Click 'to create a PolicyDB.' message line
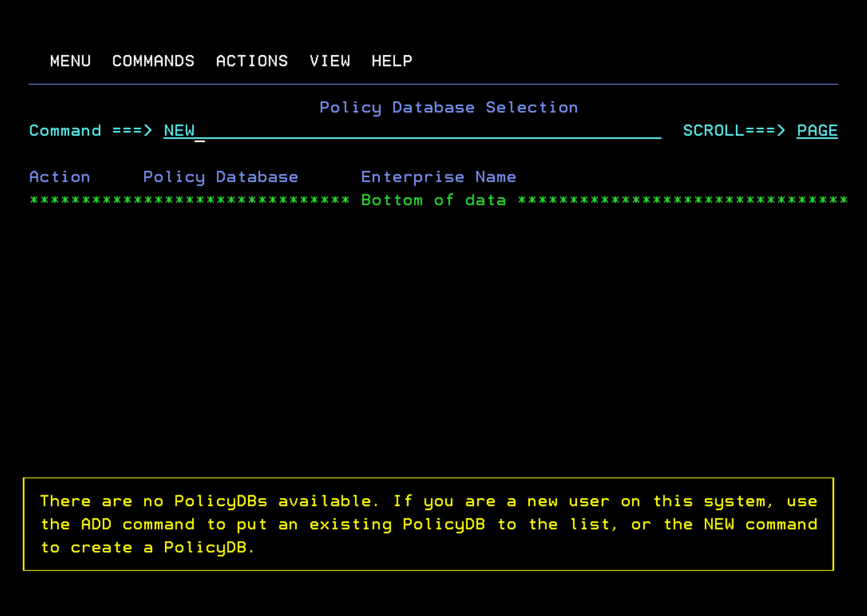 click(147, 548)
